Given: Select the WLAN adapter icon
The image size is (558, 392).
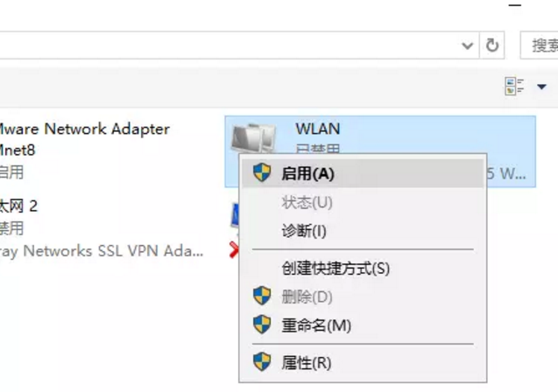Looking at the screenshot, I should [253, 137].
